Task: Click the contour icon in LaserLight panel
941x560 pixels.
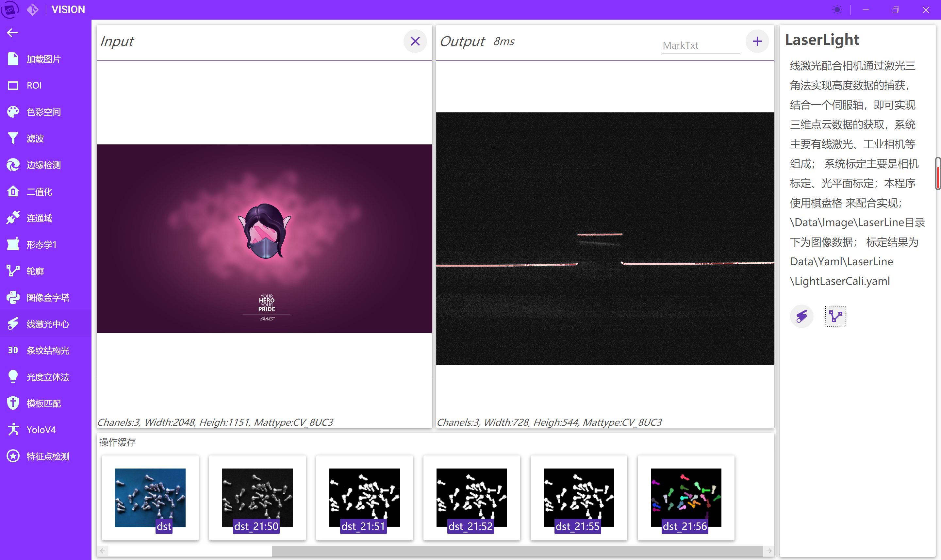Action: [835, 316]
